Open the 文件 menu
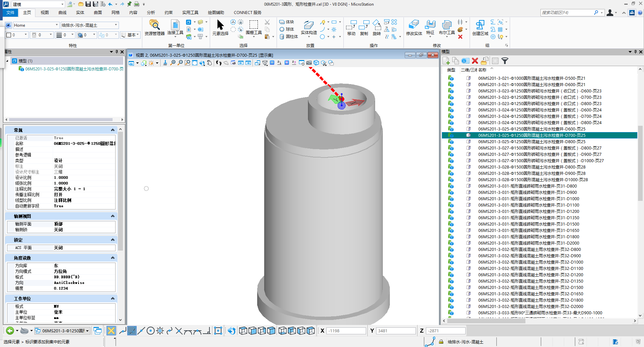Image resolution: width=644 pixels, height=347 pixels. point(10,13)
